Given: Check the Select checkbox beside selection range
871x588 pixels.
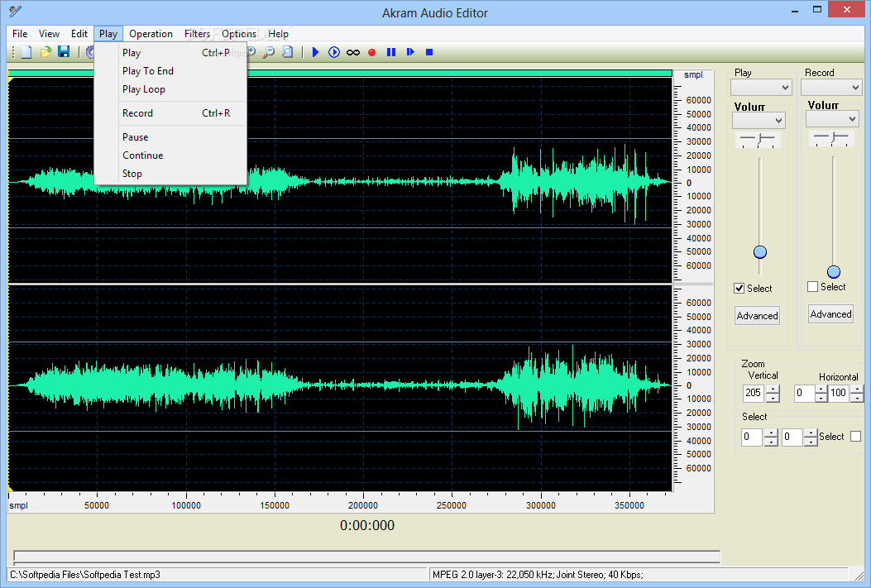Looking at the screenshot, I should click(x=855, y=437).
